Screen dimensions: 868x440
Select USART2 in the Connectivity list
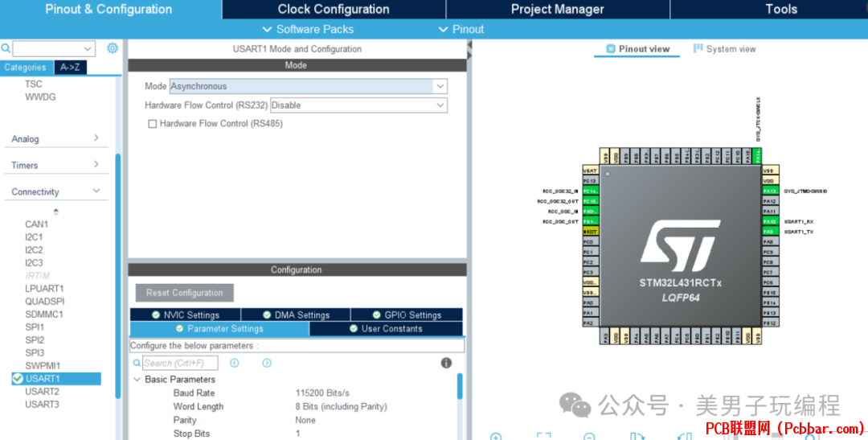pyautogui.click(x=42, y=391)
